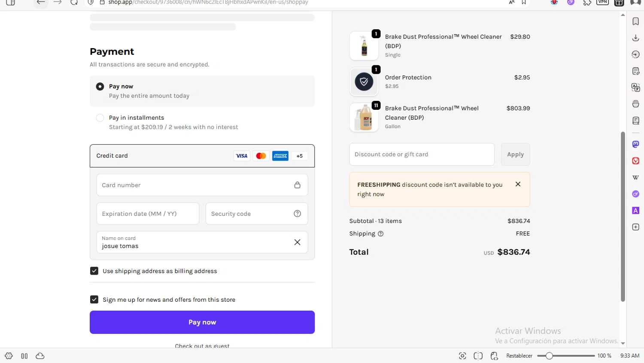Open the Windows panel in the sidebar

click(x=635, y=104)
